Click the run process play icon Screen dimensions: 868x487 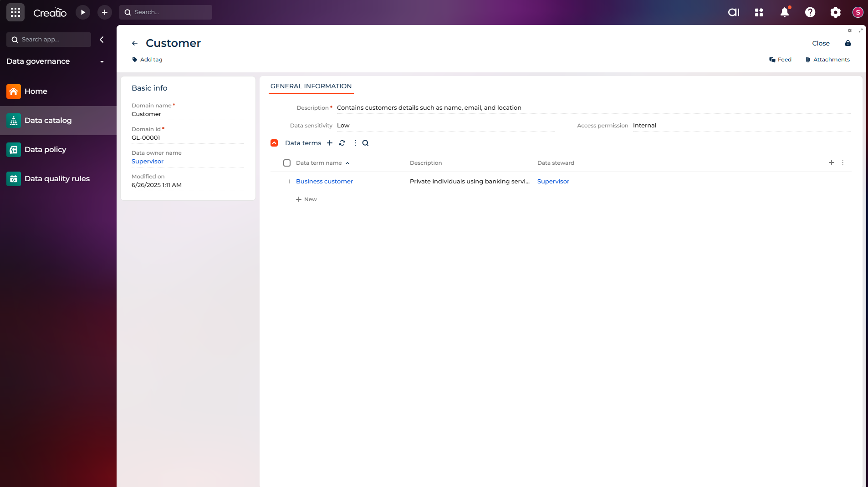click(83, 12)
